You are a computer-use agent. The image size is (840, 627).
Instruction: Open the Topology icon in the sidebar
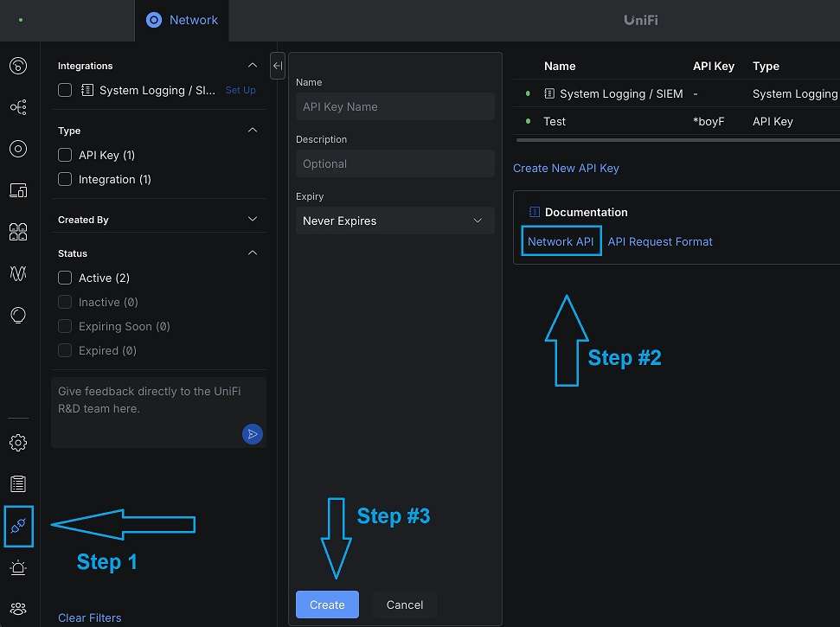(x=18, y=107)
